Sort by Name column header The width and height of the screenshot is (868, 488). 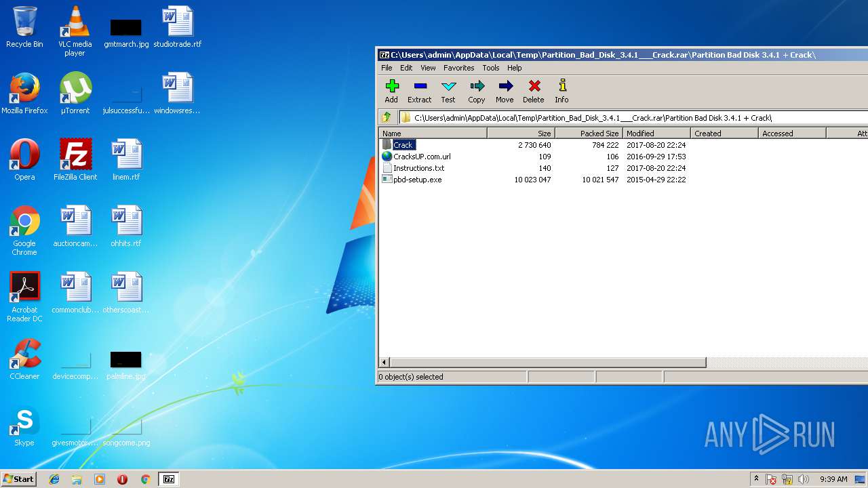pos(433,134)
